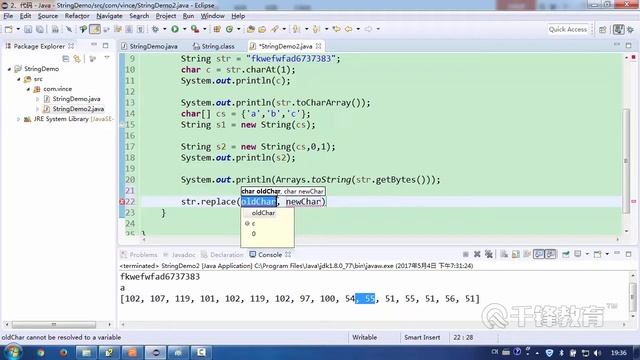640x360 pixels.
Task: Open dropdown arrow next to New file icon
Action: pyautogui.click(x=18, y=29)
